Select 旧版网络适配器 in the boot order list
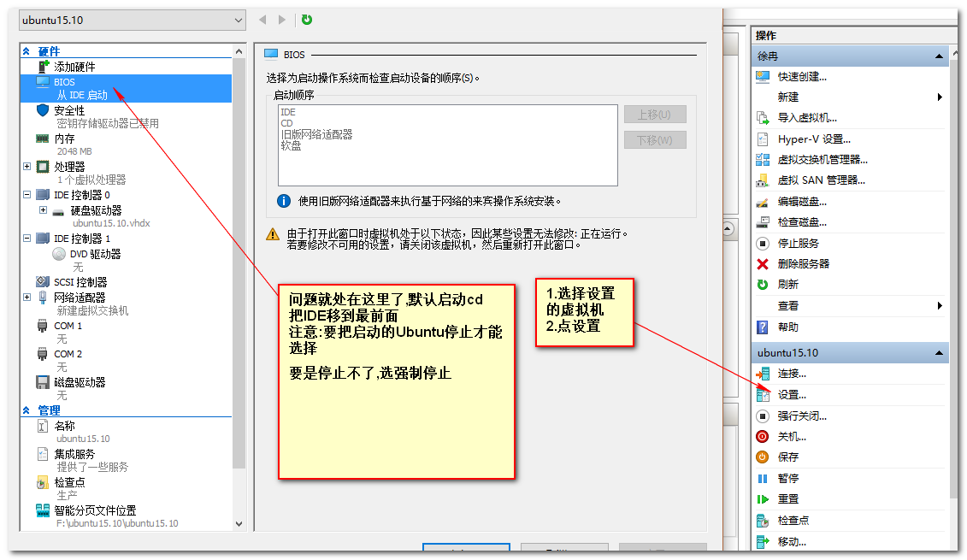 click(316, 134)
